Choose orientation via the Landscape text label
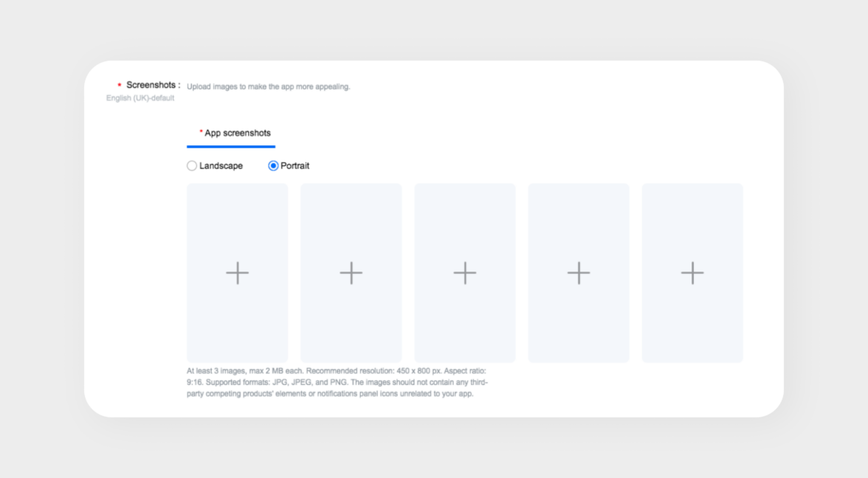 coord(221,166)
